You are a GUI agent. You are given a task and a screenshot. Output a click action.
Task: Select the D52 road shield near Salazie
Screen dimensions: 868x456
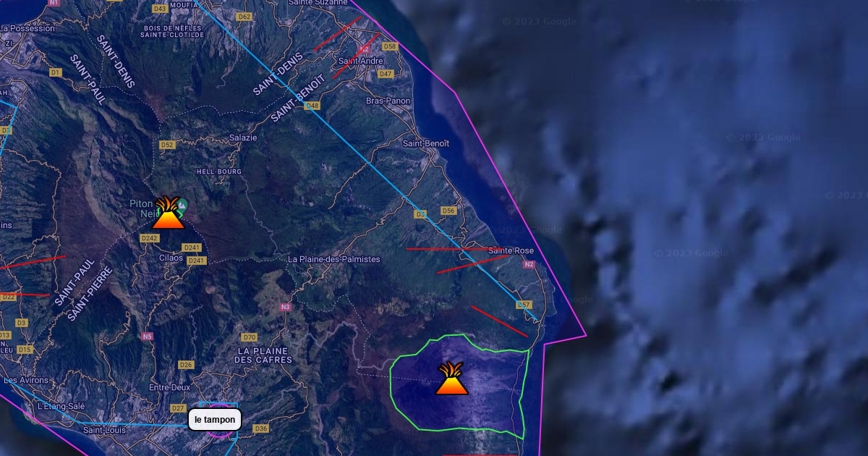tap(167, 145)
